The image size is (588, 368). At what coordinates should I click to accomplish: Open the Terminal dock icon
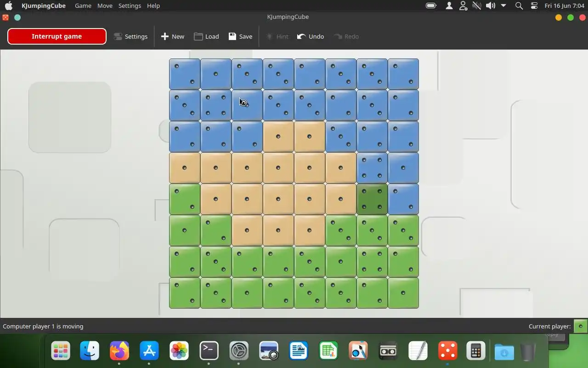point(209,351)
